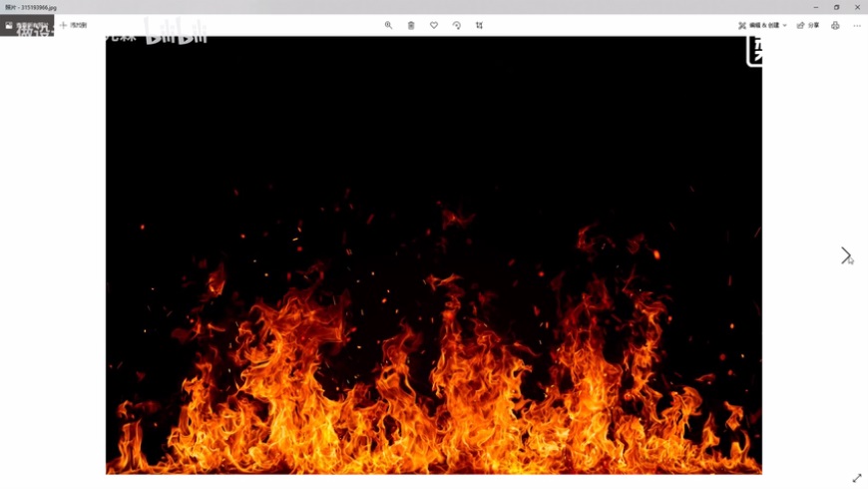Open the share option
The height and width of the screenshot is (489, 868).
[x=808, y=25]
